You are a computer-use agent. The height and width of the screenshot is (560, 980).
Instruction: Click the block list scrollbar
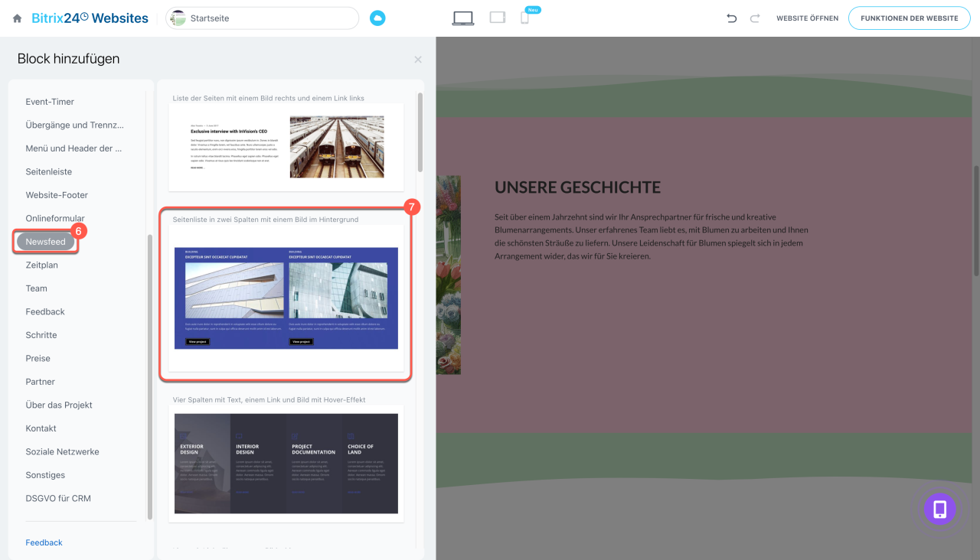click(420, 132)
